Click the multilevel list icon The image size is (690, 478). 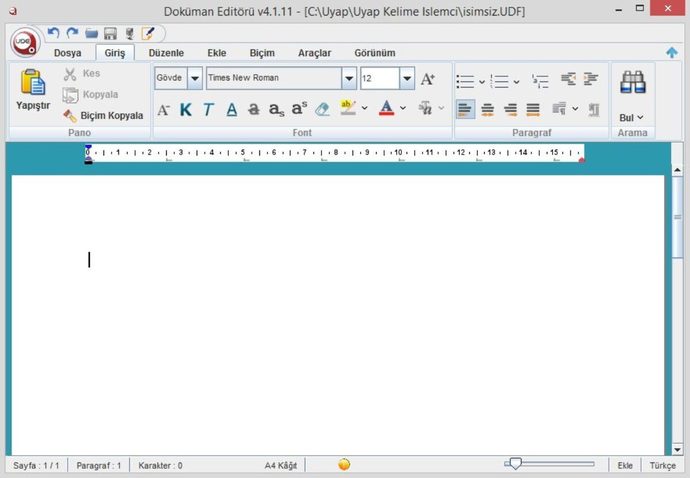click(x=540, y=81)
